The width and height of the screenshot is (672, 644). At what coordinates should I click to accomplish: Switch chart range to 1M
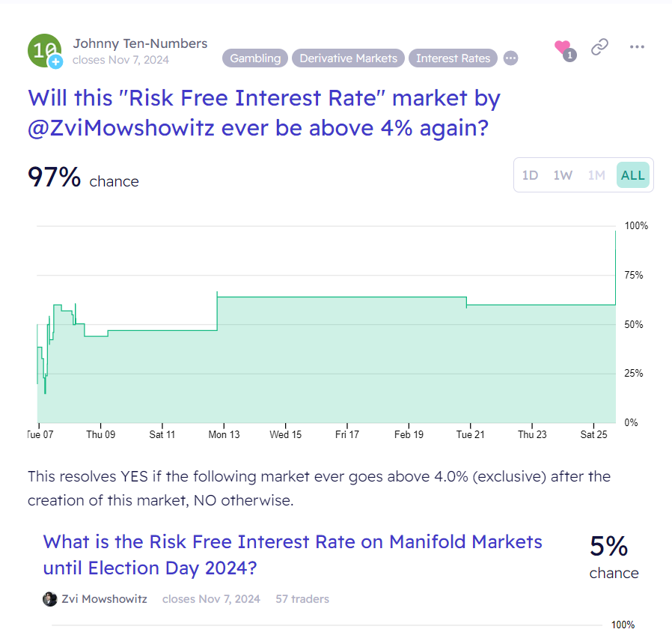pyautogui.click(x=596, y=175)
